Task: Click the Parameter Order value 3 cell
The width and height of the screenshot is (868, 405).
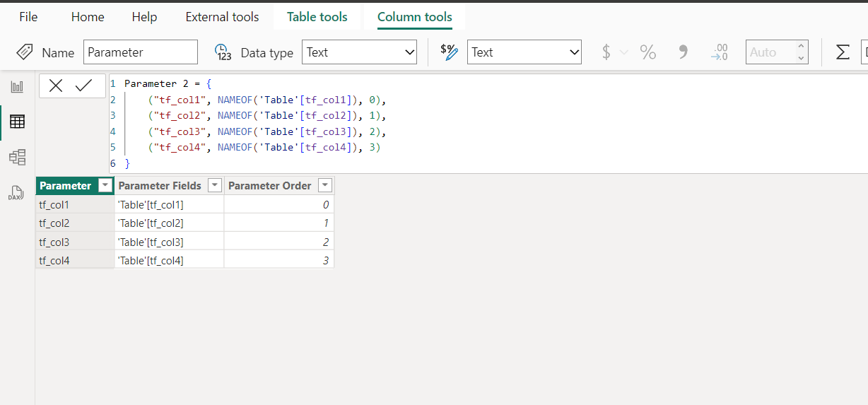Action: pos(279,260)
